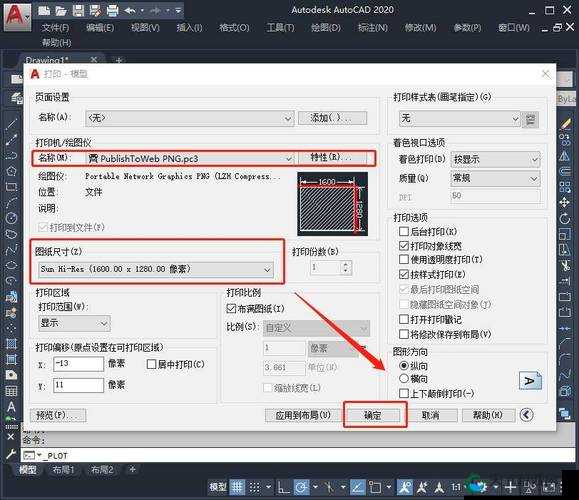579x500 pixels.
Task: Enable 居中打印 center plot checkbox
Action: [151, 364]
